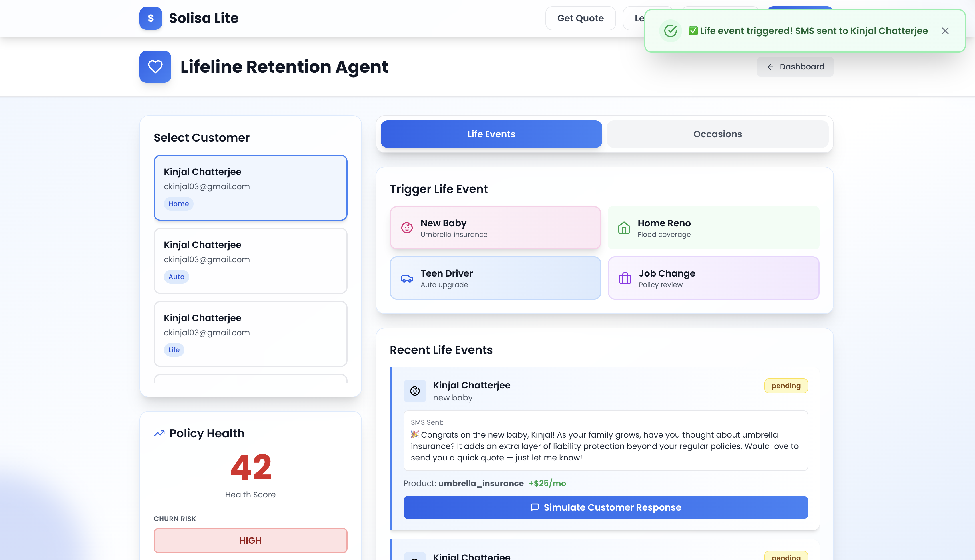Click the Solisa Lite S logo icon
Image resolution: width=975 pixels, height=560 pixels.
point(151,18)
